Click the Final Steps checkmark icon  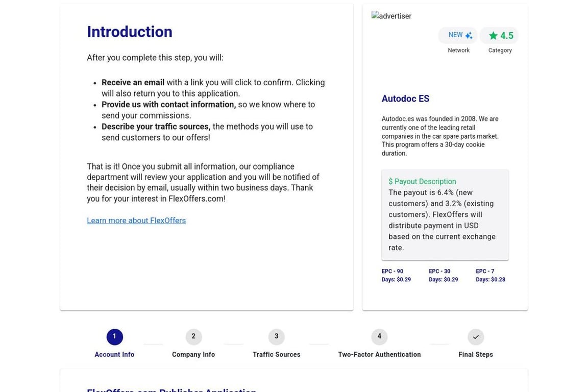476,336
